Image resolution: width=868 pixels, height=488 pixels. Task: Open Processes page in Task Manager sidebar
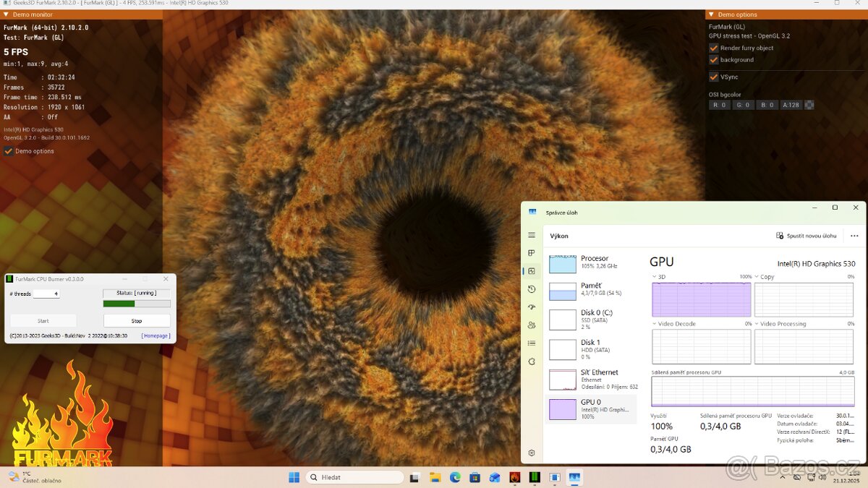pos(532,253)
